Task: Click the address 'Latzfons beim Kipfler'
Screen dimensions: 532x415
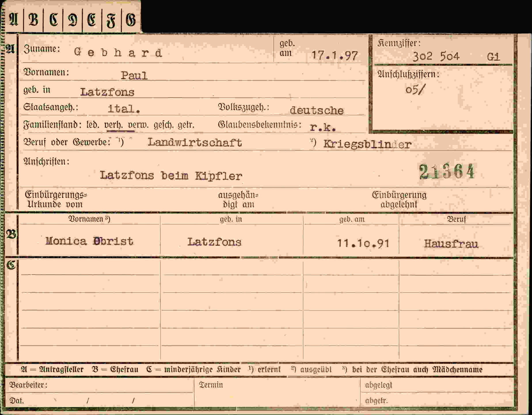Action: pos(171,175)
